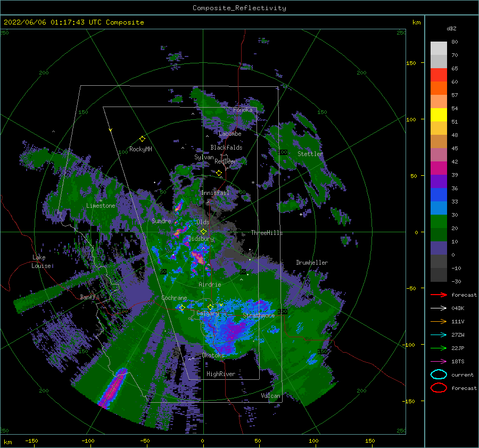Image resolution: width=479 pixels, height=448 pixels.
Task: Pick the magenta 39-42 dBZ swatch
Action: pyautogui.click(x=439, y=168)
